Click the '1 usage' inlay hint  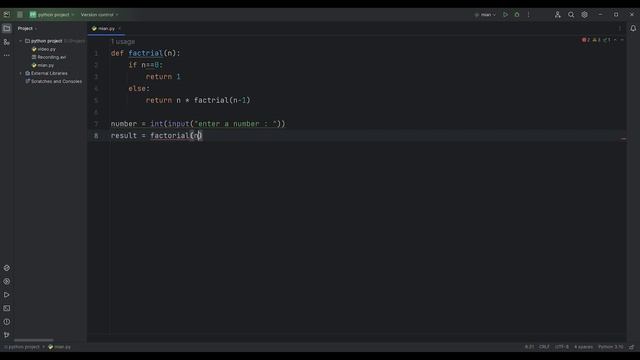coord(123,42)
